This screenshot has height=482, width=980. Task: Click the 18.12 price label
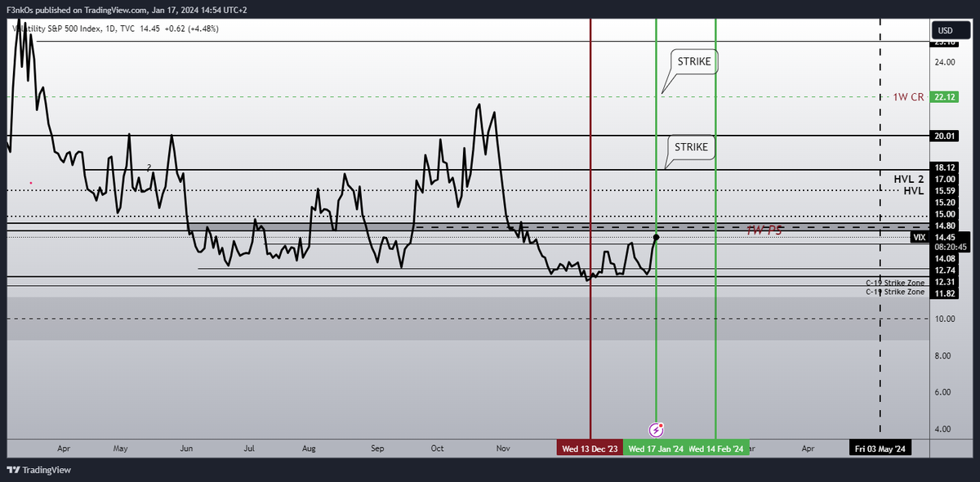(946, 167)
